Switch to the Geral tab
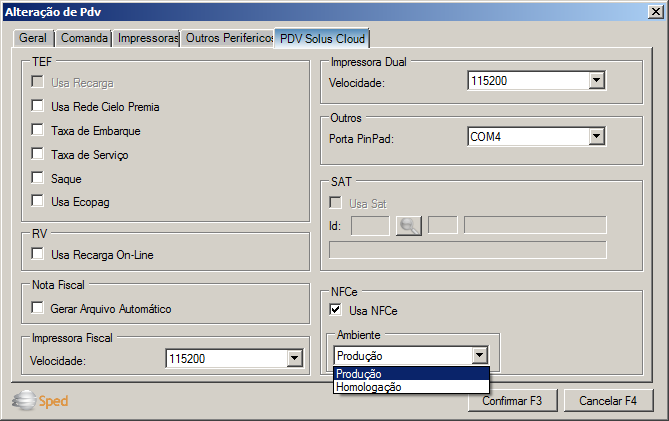Screen dimensions: 669x421 [x=33, y=39]
